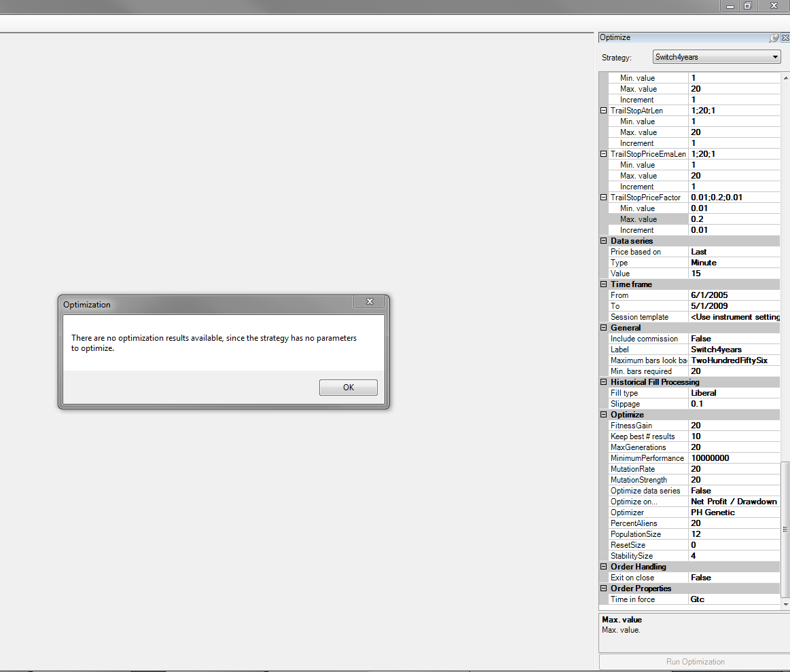Collapse the Order Handling section
Image resolution: width=790 pixels, height=672 pixels.
(x=604, y=566)
